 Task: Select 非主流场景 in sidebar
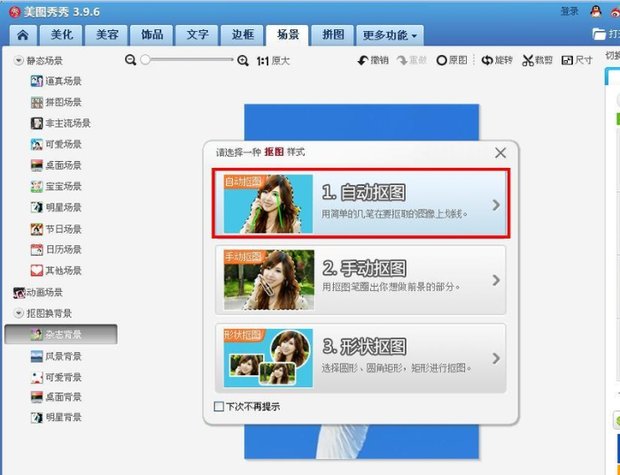coord(60,123)
